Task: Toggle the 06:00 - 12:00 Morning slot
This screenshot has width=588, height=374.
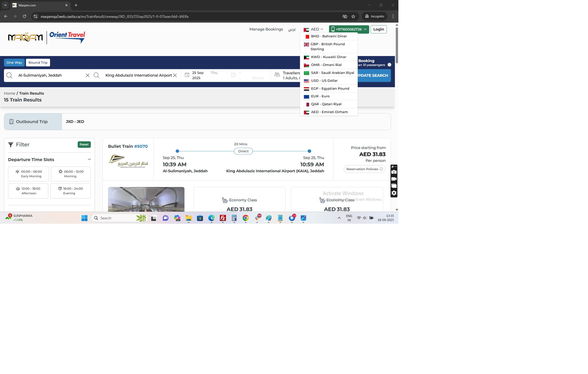Action: point(71,174)
